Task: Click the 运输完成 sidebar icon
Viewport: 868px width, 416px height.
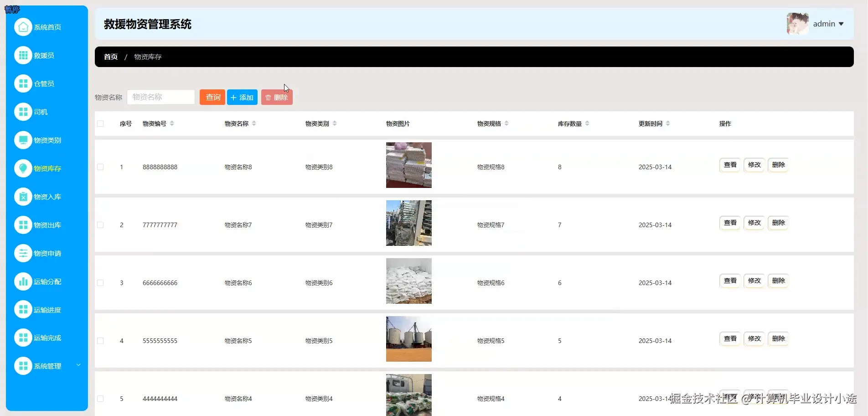Action: point(23,338)
